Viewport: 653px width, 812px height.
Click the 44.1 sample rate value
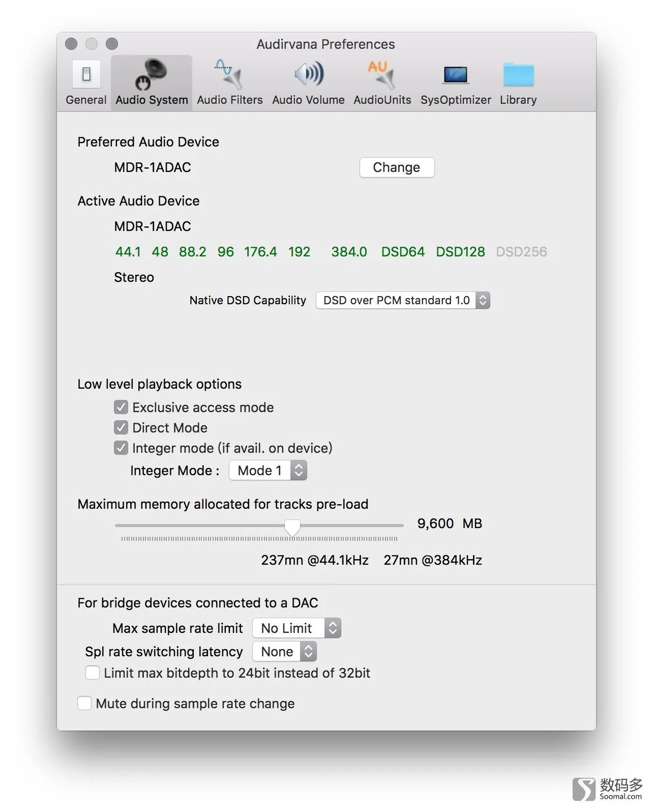pos(128,252)
